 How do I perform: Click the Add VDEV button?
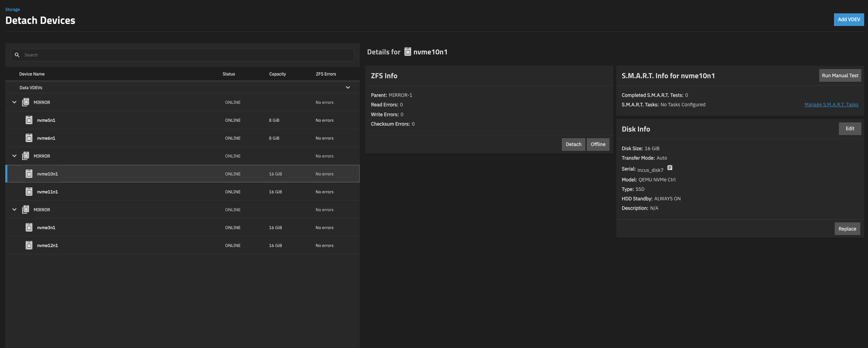click(x=849, y=20)
